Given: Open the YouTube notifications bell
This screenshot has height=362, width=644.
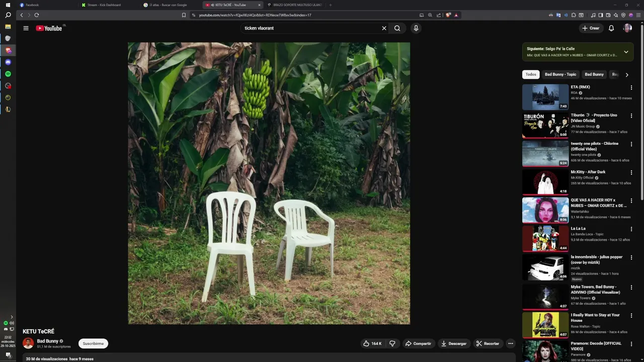Looking at the screenshot, I should [x=611, y=28].
